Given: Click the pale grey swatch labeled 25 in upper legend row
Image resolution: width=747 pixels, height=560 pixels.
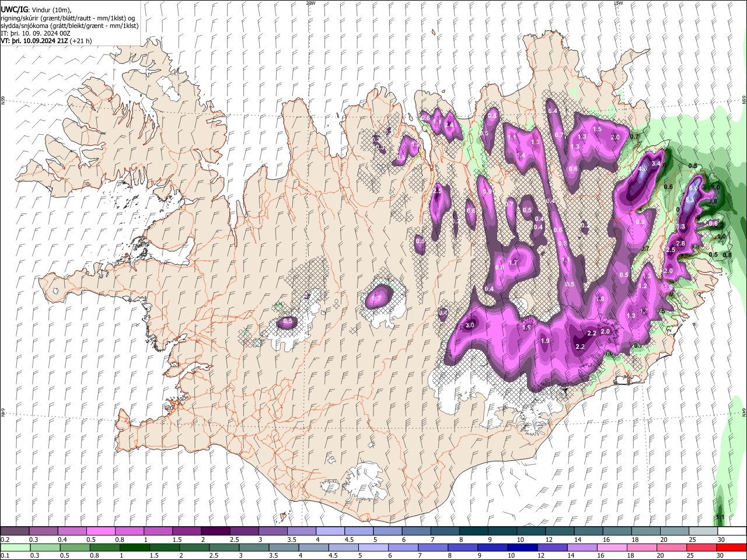Looking at the screenshot, I should pyautogui.click(x=703, y=531).
